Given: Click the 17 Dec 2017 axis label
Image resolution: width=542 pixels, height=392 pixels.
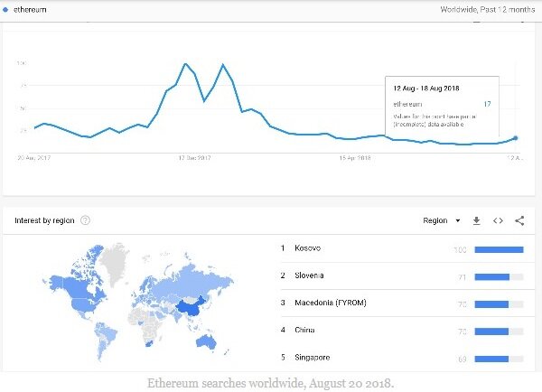Looking at the screenshot, I should 194,158.
